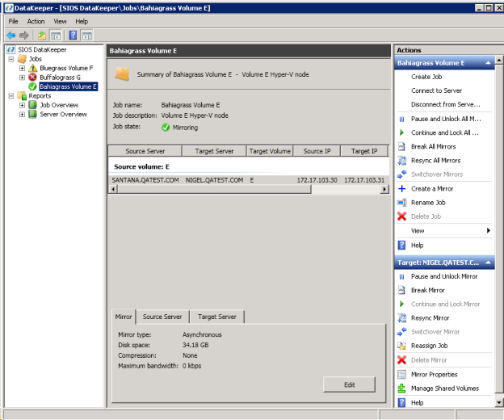Click Disconnect from Server action
Screen dimensions: 504x420
[446, 104]
